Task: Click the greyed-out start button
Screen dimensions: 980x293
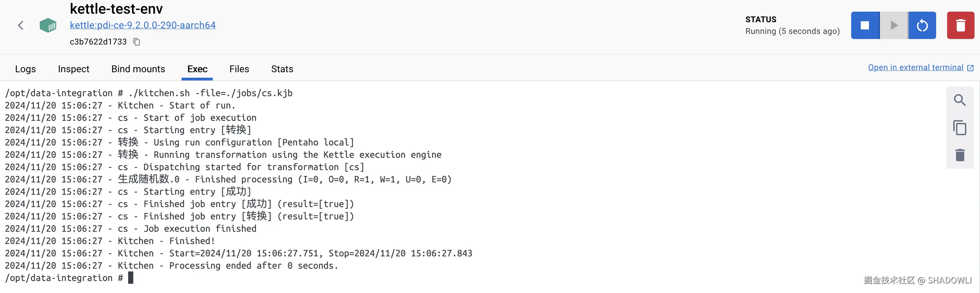Action: click(894, 25)
